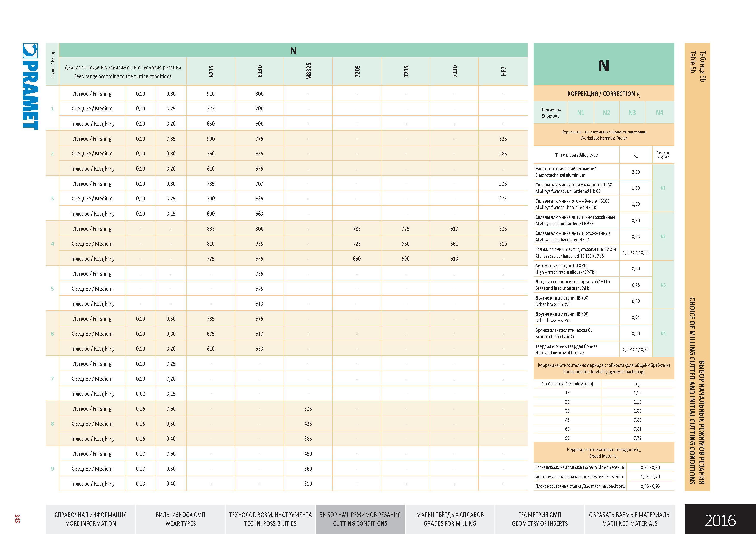Click the CHOICE OF MILLING CUTTER title
The image size is (756, 534).
pyautogui.click(x=692, y=391)
